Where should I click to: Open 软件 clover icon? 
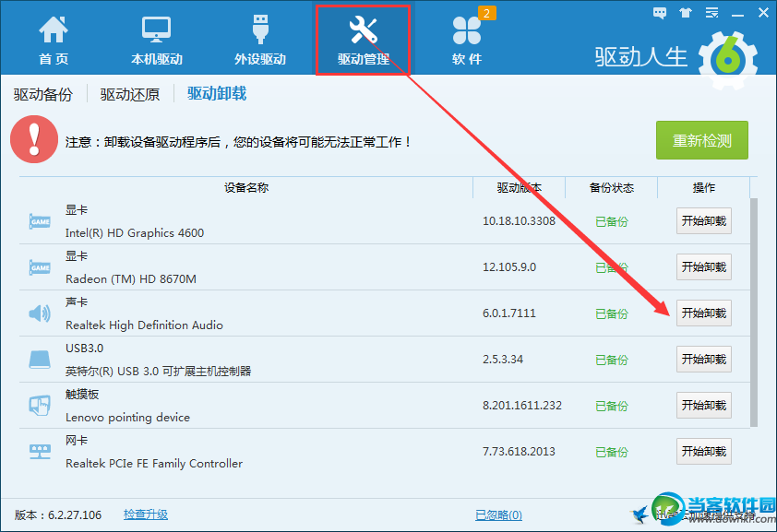point(466,30)
